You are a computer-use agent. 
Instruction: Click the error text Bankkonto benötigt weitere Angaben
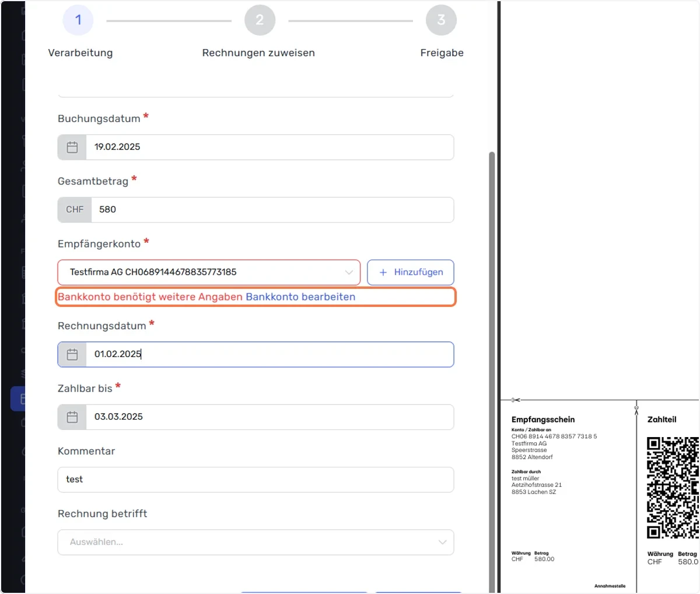[x=150, y=297]
